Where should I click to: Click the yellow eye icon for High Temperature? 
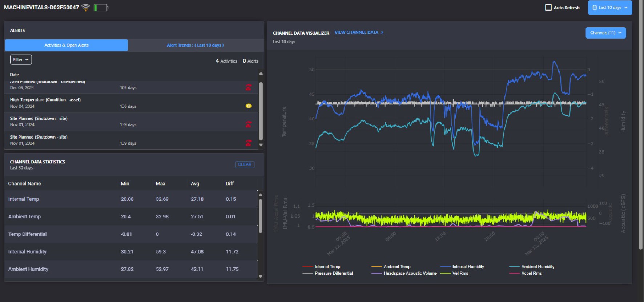point(249,106)
